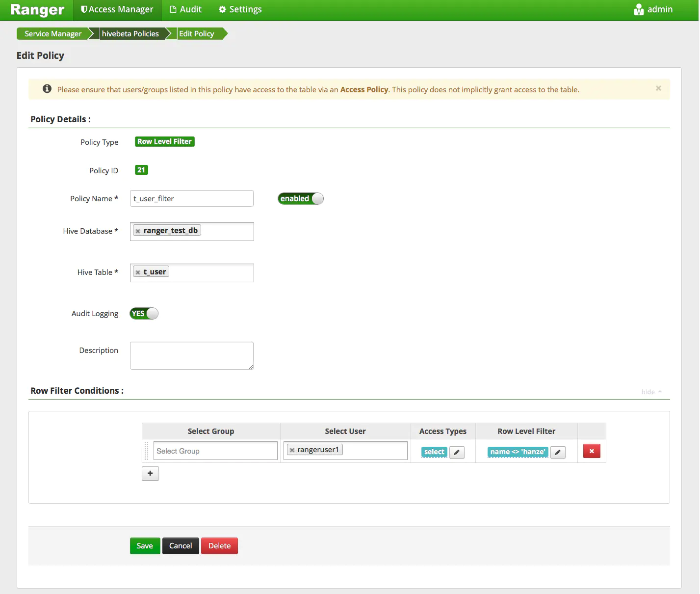Open the Audit tab
This screenshot has width=700, height=594.
(185, 10)
